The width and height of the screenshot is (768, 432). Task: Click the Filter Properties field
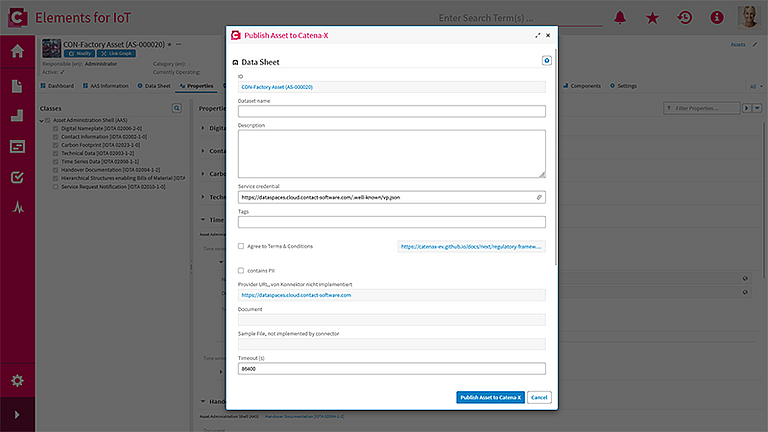(701, 108)
